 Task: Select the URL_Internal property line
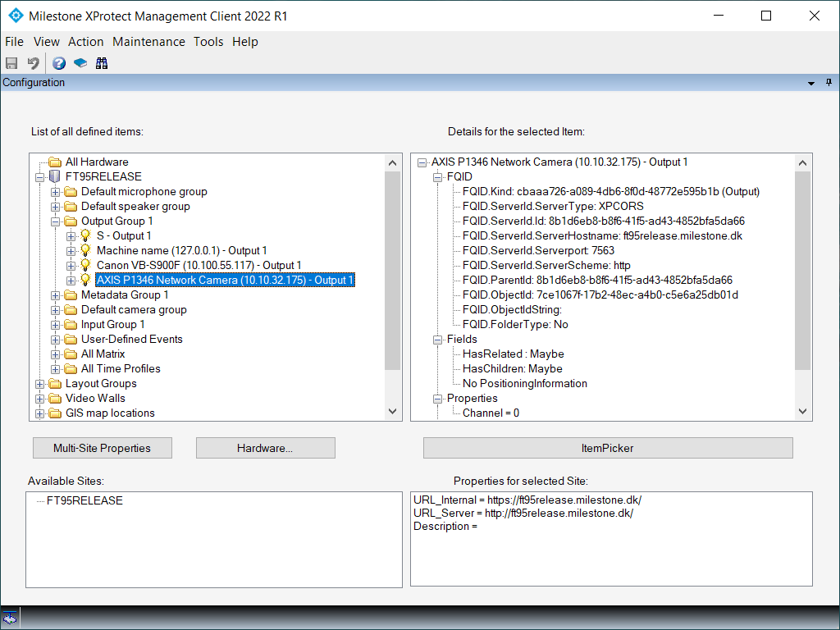527,500
